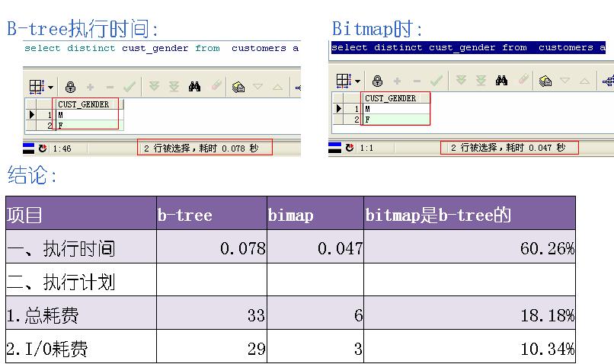Click eraser clear icon in B-tree toolbar
Viewport: 614px width, 364px height.
216,85
